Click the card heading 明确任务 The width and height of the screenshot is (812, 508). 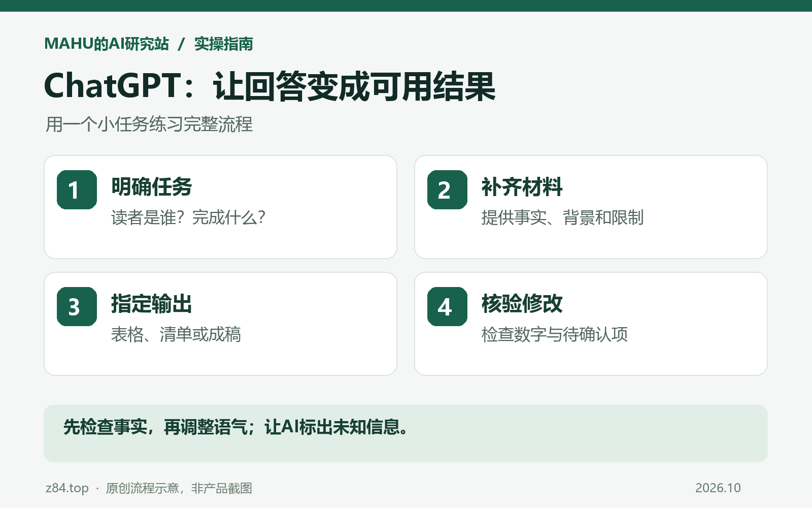[x=152, y=187]
